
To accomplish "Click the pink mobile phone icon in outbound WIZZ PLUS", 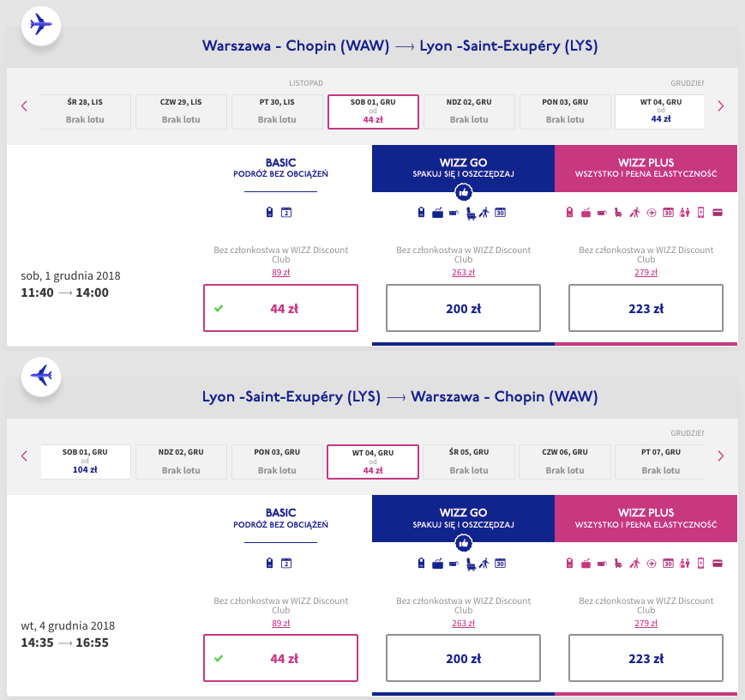I will tap(700, 213).
